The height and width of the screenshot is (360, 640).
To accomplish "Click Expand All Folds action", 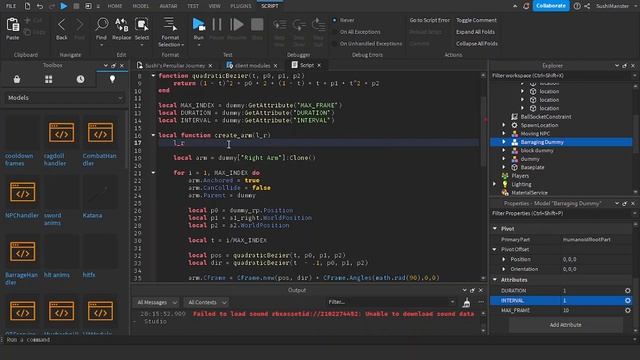I will [475, 32].
